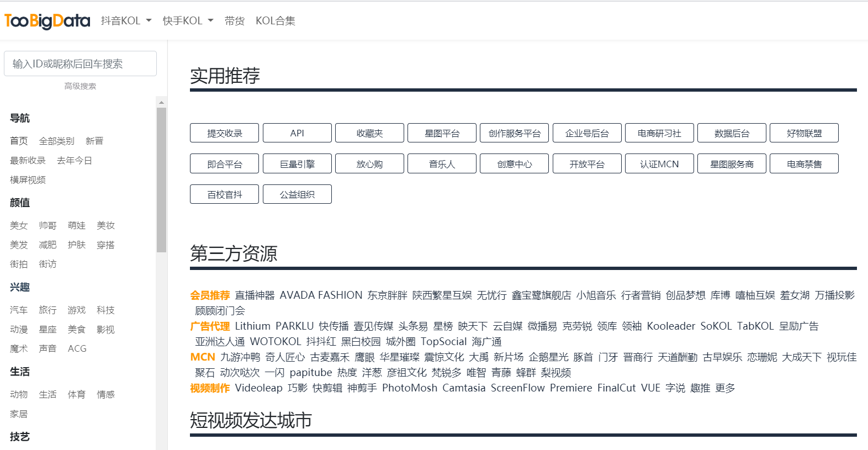Select the 萌娃 category
Image resolution: width=868 pixels, height=450 pixels.
pos(77,225)
